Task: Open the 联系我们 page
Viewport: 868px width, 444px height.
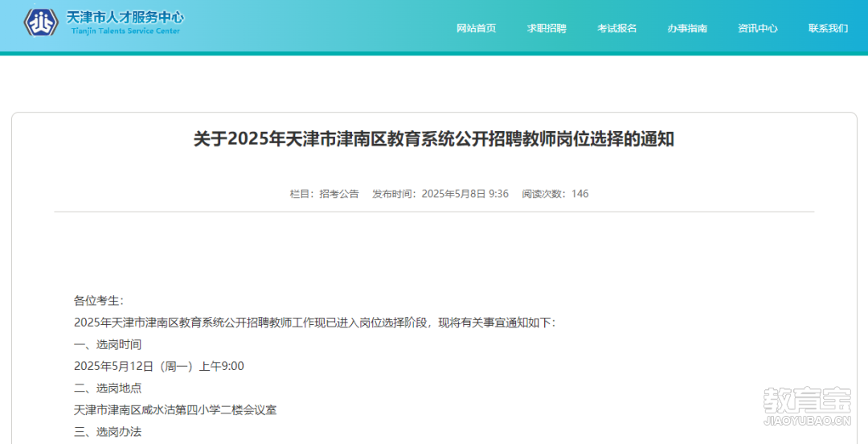Action: tap(828, 28)
